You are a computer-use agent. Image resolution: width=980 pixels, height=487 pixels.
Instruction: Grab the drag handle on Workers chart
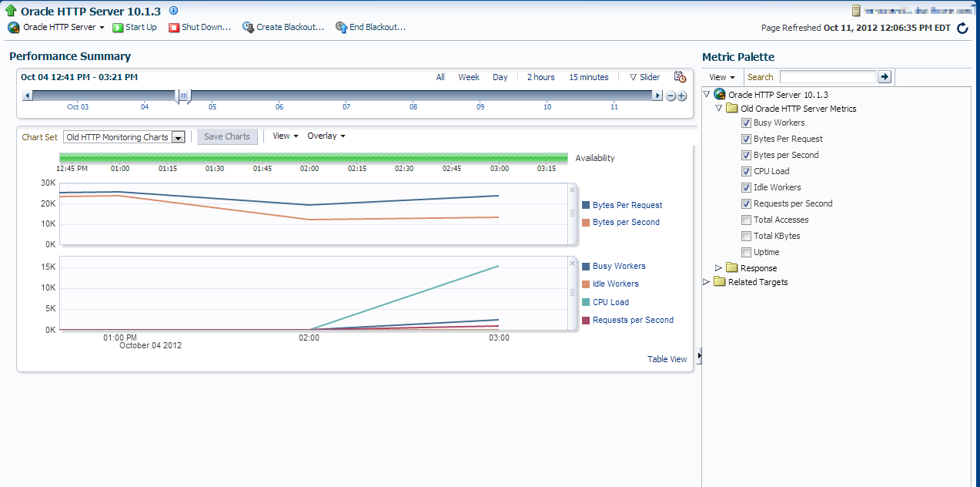tap(572, 292)
